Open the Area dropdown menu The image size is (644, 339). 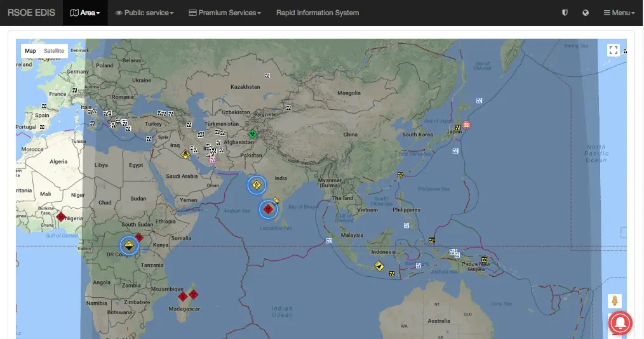85,13
